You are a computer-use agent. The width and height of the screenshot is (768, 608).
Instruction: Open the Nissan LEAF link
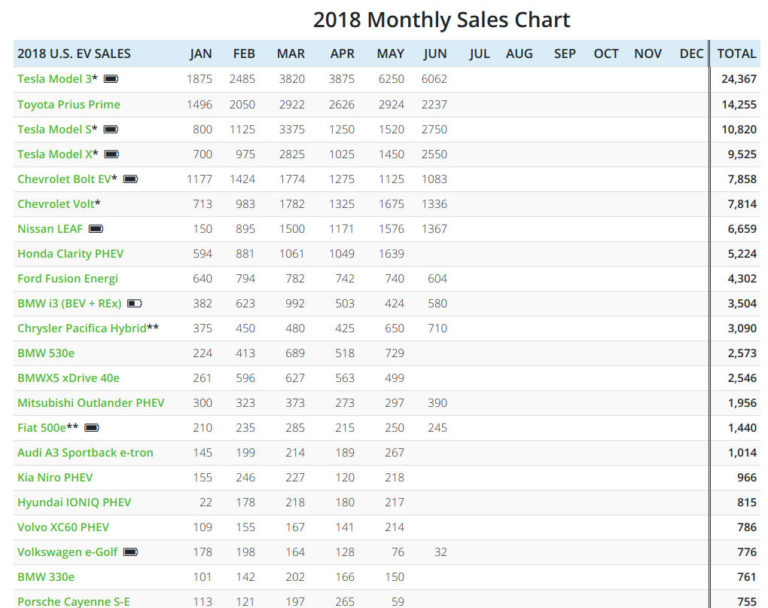(x=50, y=229)
